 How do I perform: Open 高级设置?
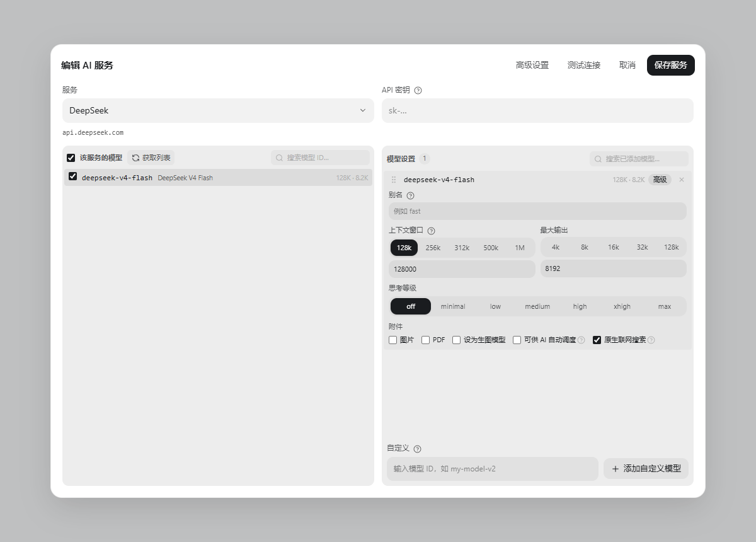[532, 65]
